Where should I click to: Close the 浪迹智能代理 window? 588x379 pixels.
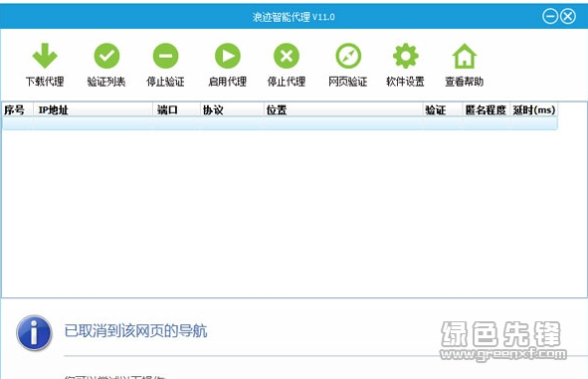(x=568, y=17)
